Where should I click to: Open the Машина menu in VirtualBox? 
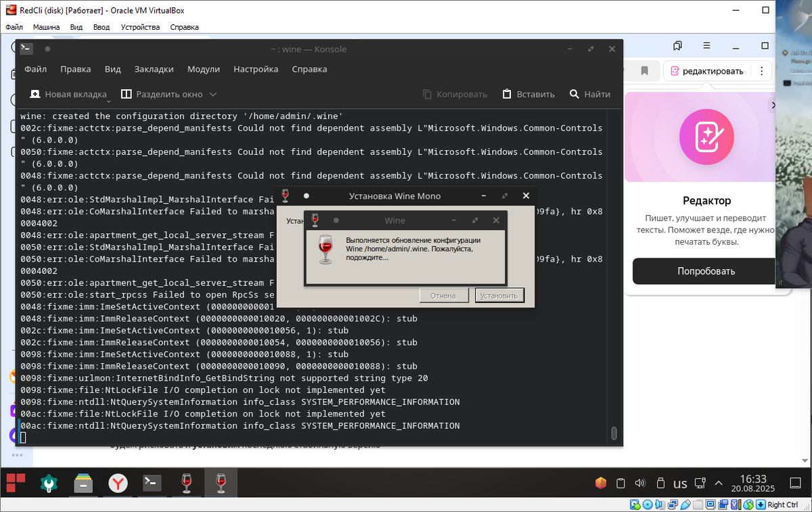(x=47, y=27)
